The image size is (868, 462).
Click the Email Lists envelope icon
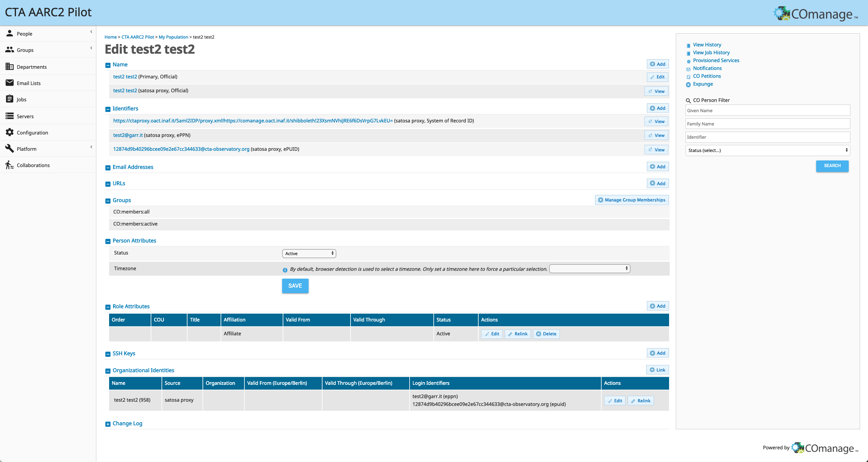(9, 83)
